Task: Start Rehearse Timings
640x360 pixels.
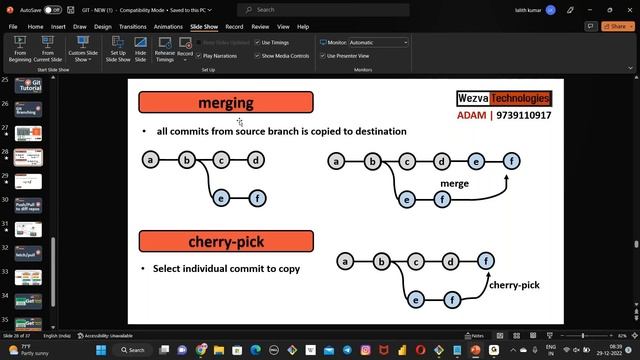Action: coord(165,49)
